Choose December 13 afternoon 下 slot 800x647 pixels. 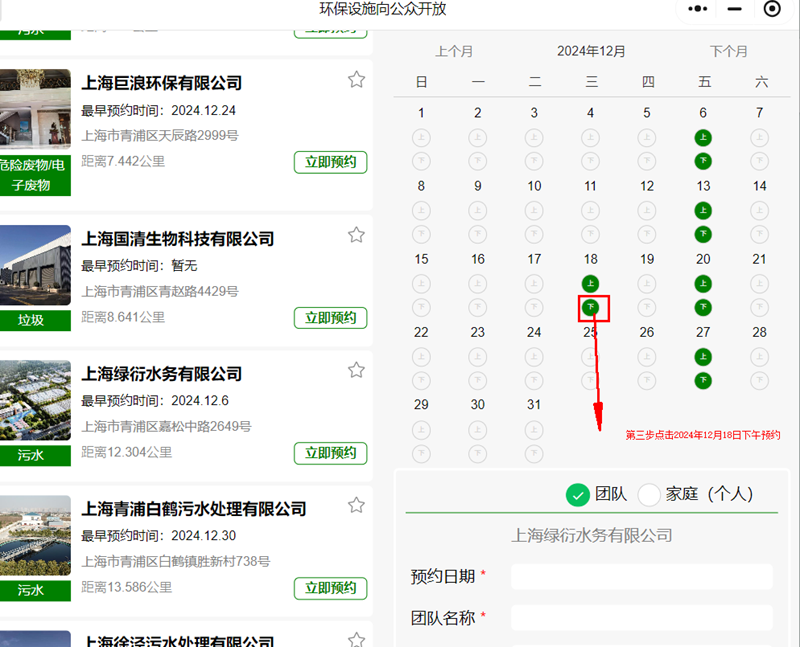pos(703,234)
